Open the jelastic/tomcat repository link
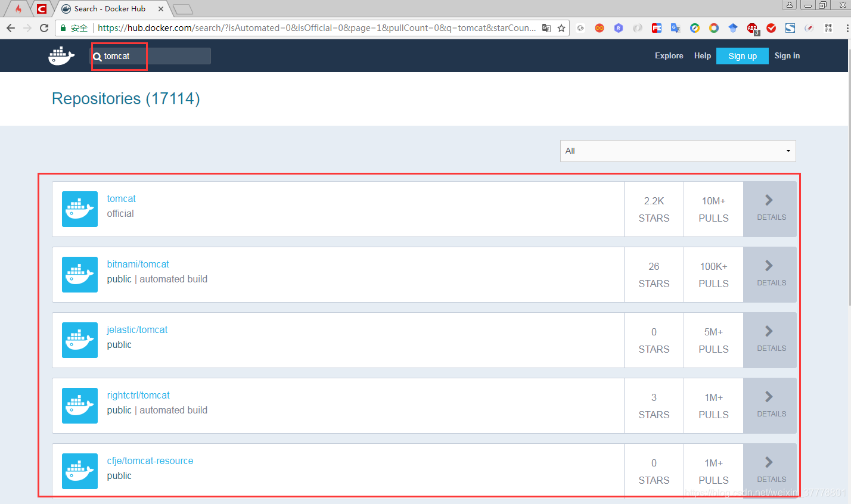851x504 pixels. tap(138, 329)
